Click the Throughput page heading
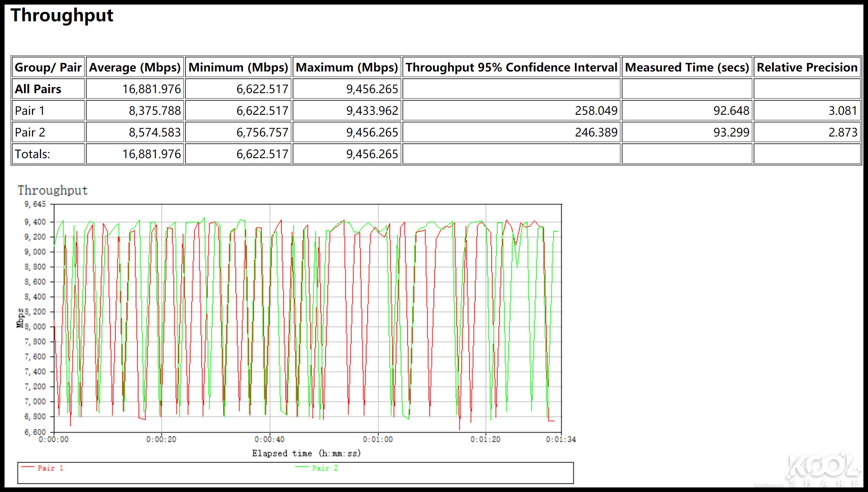 pos(62,16)
